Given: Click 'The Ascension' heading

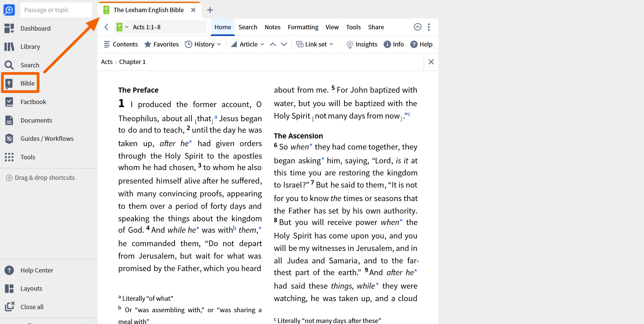Looking at the screenshot, I should [x=298, y=136].
